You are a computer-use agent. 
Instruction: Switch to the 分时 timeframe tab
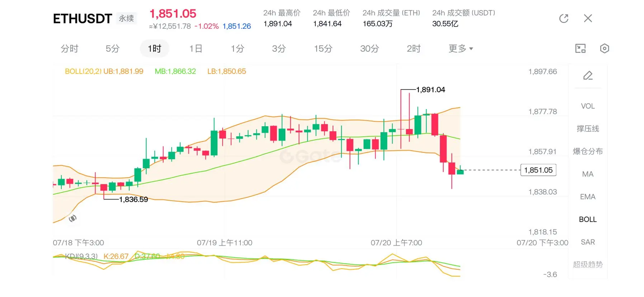pyautogui.click(x=70, y=48)
